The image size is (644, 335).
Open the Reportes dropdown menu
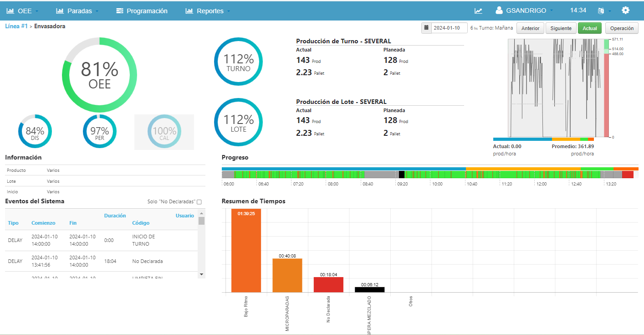[x=208, y=11]
